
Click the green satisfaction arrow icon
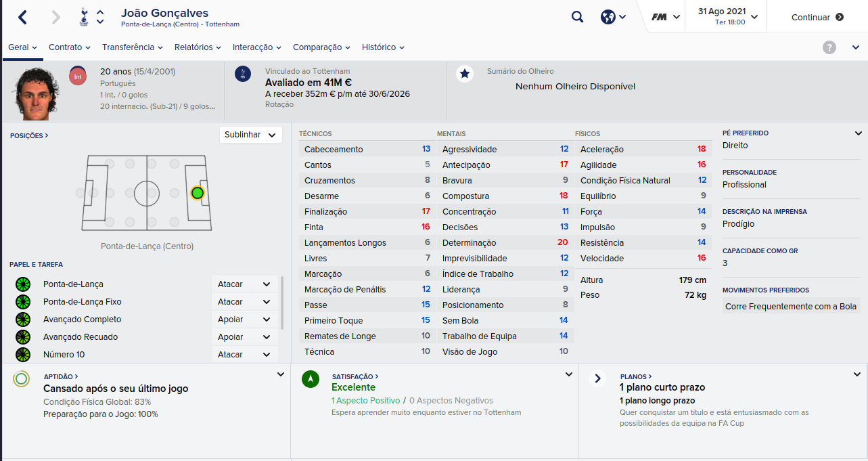coord(310,379)
